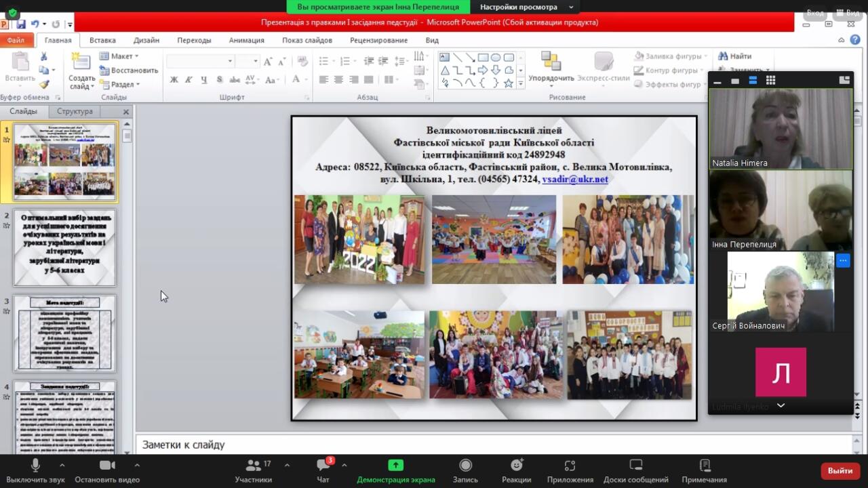Select the five-point star shape
868x488 pixels.
[x=509, y=83]
